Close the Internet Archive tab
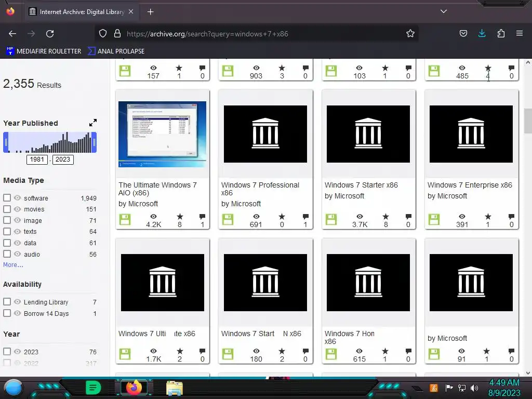The height and width of the screenshot is (399, 532). (131, 11)
